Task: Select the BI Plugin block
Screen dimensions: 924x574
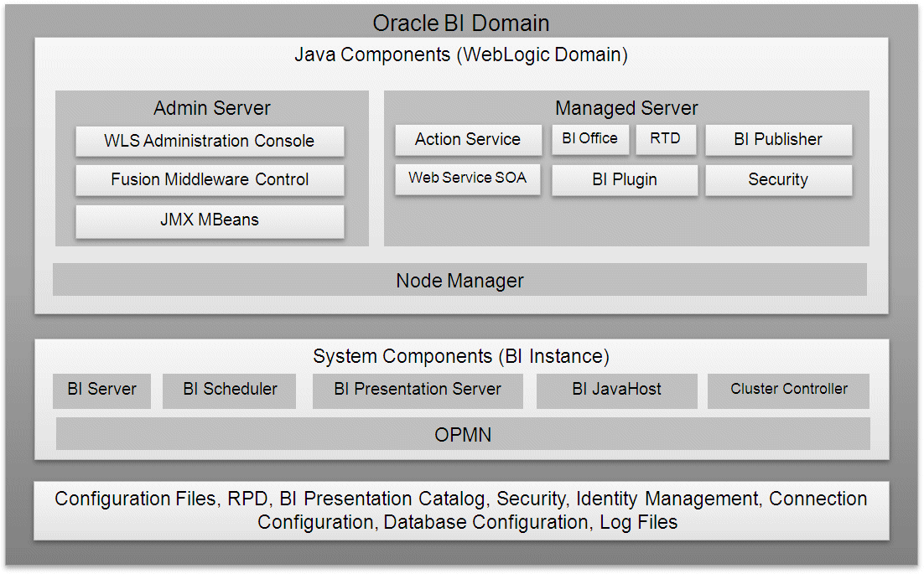Action: coord(625,180)
